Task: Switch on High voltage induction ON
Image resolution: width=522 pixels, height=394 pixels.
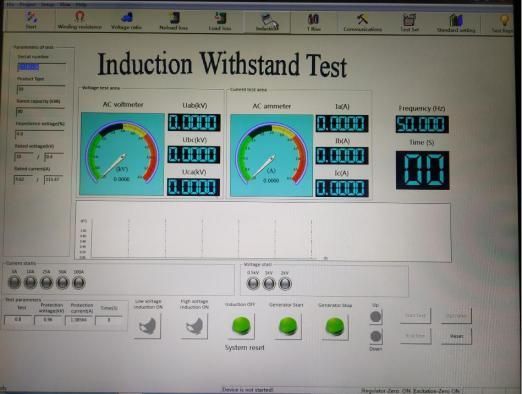Action: coord(195,326)
